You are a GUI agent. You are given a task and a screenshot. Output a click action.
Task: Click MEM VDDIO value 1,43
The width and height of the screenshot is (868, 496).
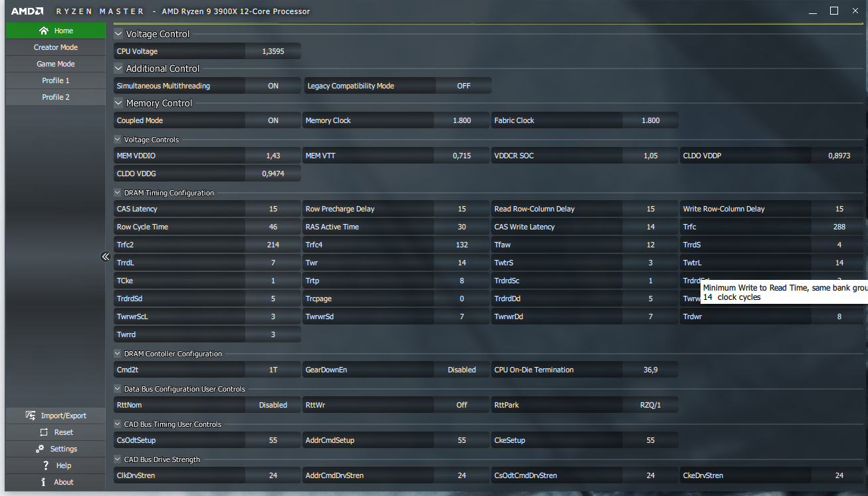(273, 156)
